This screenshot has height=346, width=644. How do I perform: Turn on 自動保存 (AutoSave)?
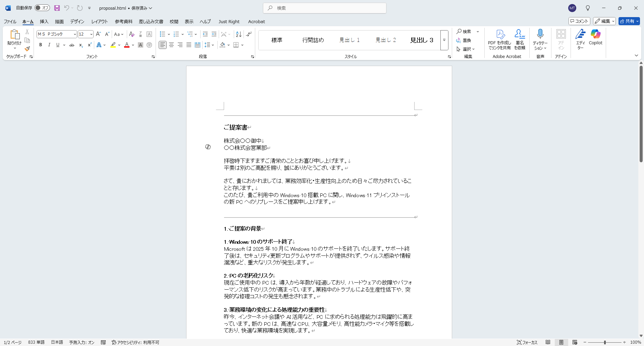tap(42, 8)
